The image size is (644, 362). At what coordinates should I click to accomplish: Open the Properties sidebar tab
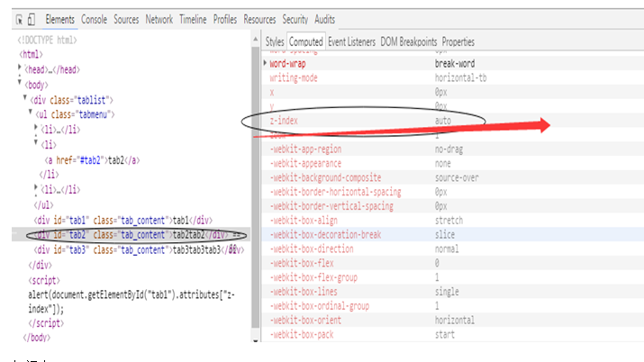[x=458, y=41]
